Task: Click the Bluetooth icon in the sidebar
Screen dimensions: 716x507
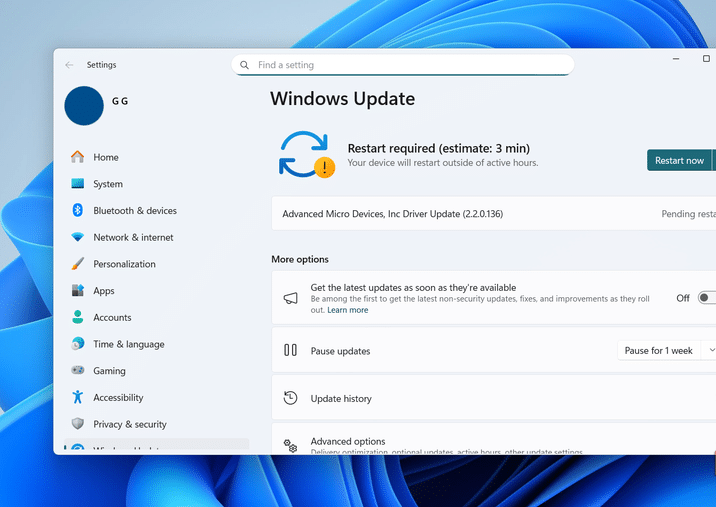Action: tap(78, 210)
